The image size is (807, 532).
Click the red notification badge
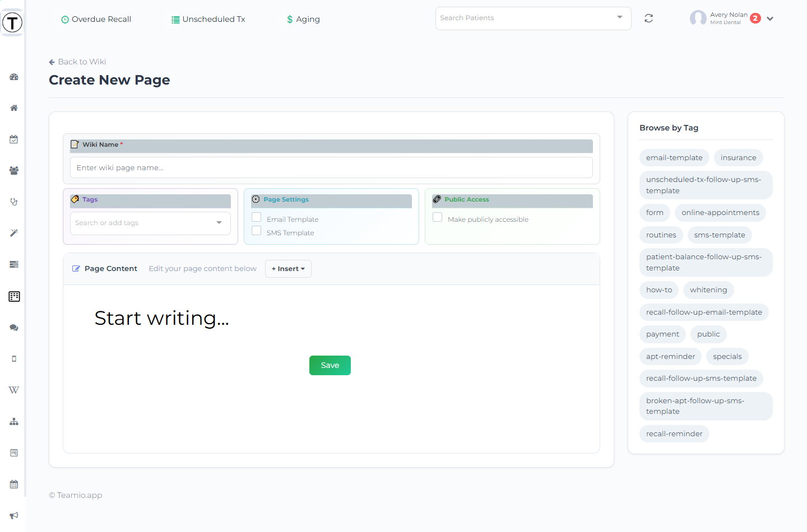click(755, 18)
